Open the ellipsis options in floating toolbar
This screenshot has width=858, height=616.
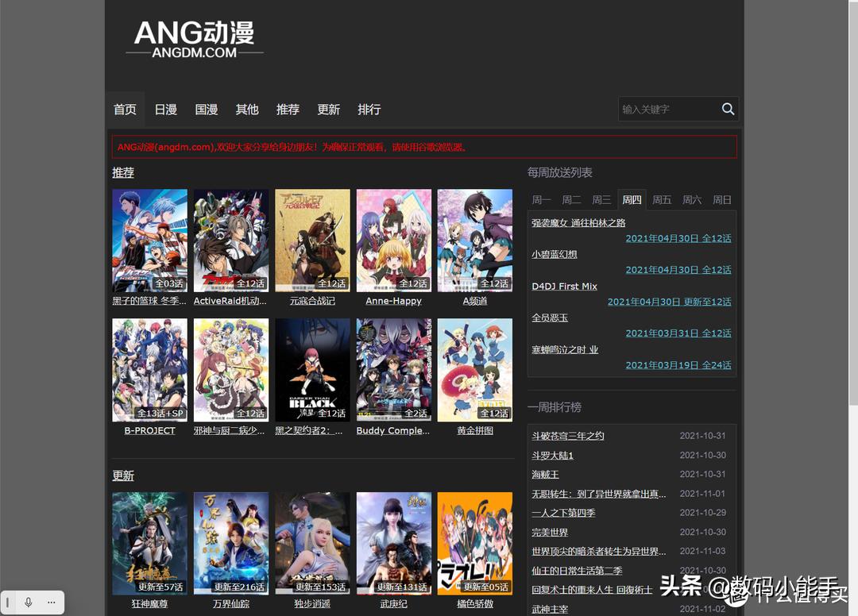50,602
